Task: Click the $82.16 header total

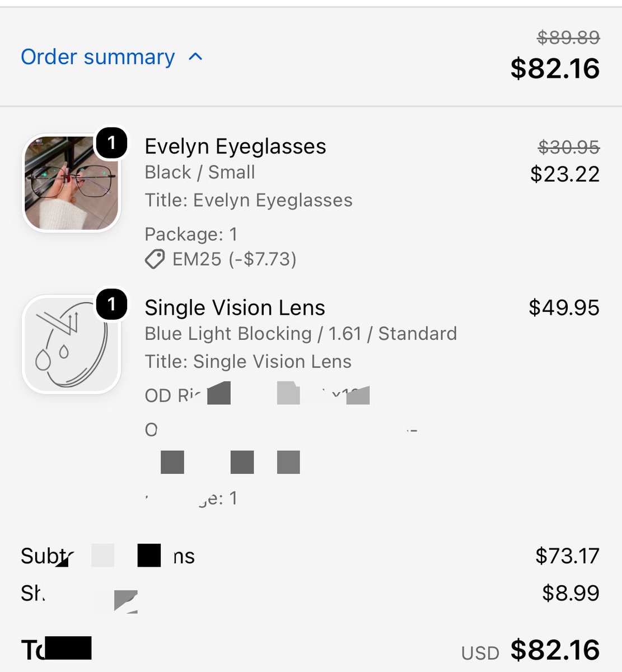Action: pyautogui.click(x=555, y=68)
